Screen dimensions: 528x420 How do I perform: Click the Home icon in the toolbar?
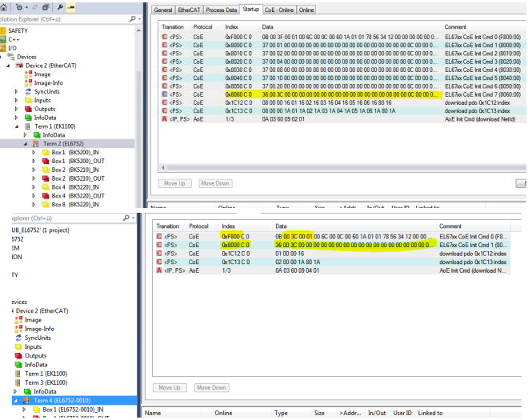coord(3,6)
